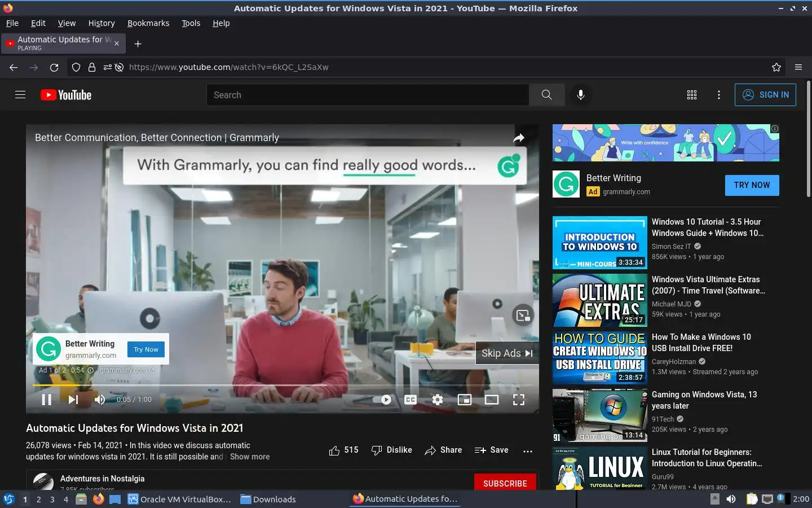812x508 pixels.
Task: Switch to miniplayer mode
Action: 465,400
